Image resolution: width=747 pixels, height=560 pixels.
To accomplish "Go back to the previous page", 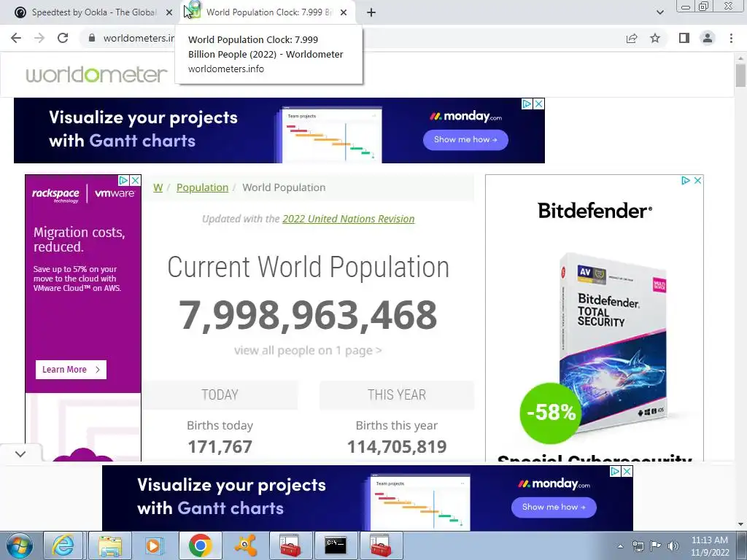I will point(16,38).
